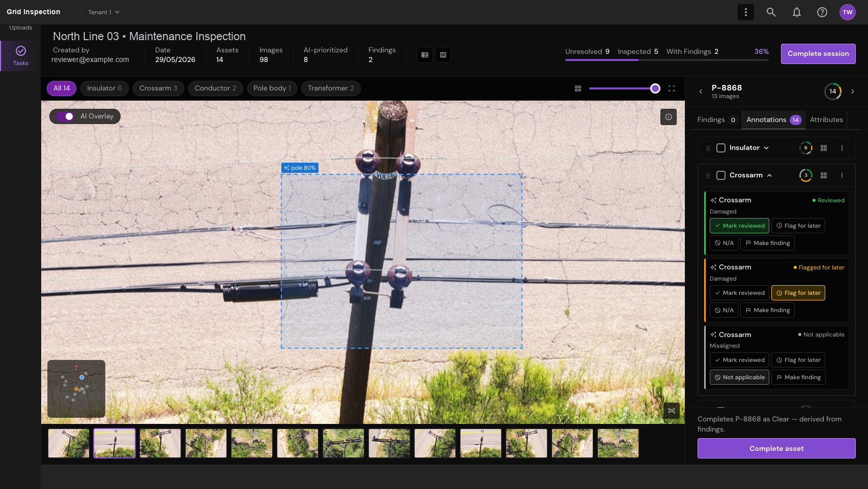
Task: Switch to list view icon in header
Action: click(x=425, y=55)
